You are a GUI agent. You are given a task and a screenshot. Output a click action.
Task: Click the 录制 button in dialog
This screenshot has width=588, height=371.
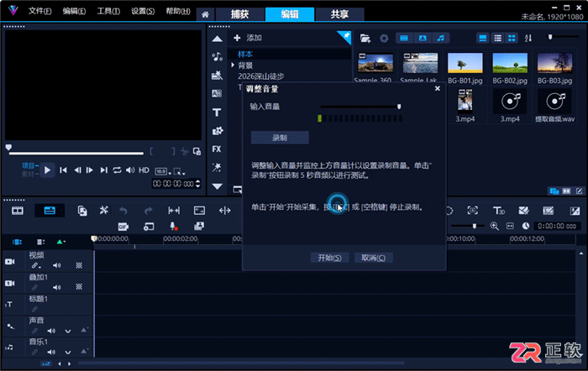click(x=280, y=138)
